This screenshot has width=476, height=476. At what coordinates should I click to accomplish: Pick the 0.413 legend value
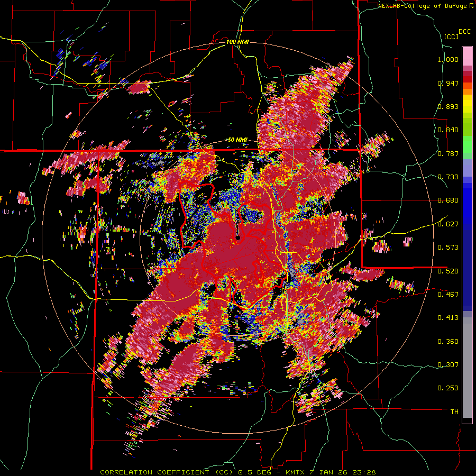[x=448, y=318]
